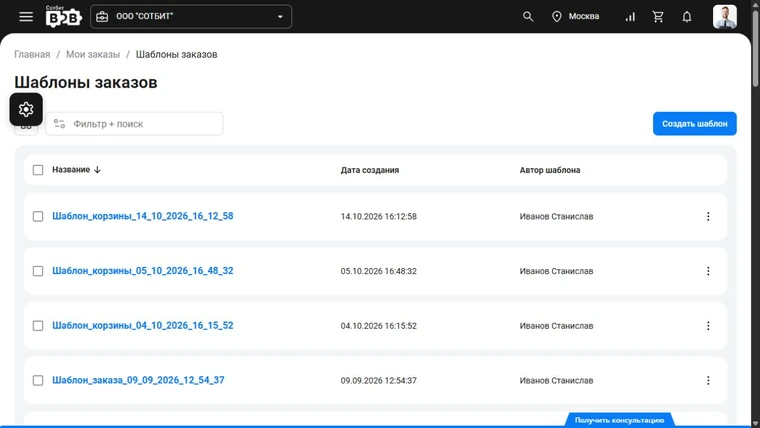Go to Главная breadcrumb

pyautogui.click(x=32, y=54)
